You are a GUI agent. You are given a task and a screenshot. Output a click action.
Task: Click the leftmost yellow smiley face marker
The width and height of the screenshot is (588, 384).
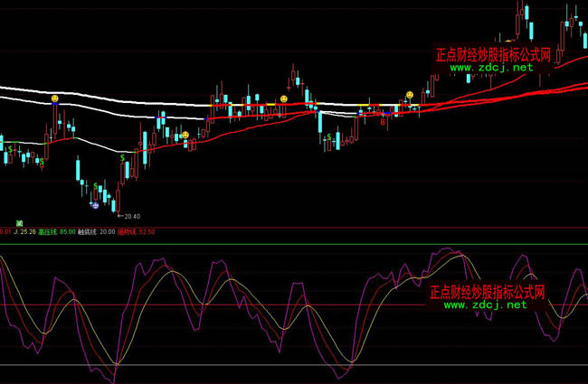[x=55, y=98]
